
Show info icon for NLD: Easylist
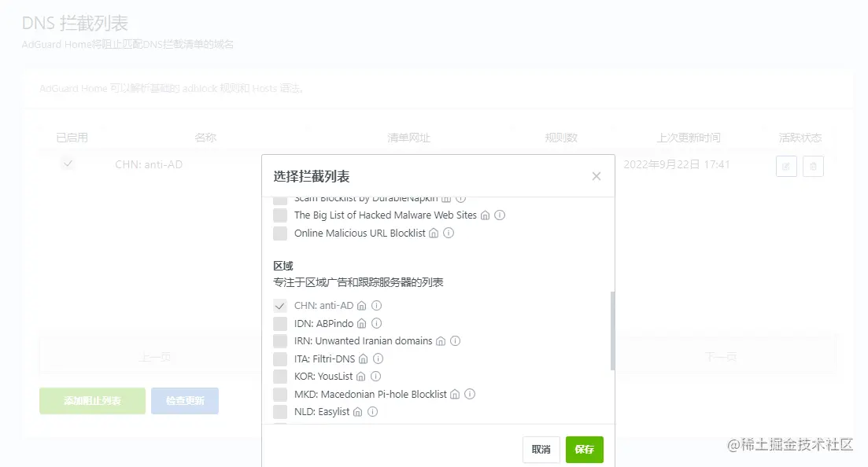(x=372, y=412)
